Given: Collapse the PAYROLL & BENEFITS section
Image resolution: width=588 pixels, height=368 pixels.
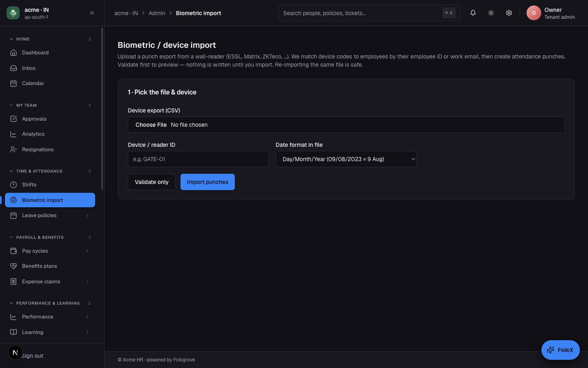Looking at the screenshot, I should pos(11,238).
